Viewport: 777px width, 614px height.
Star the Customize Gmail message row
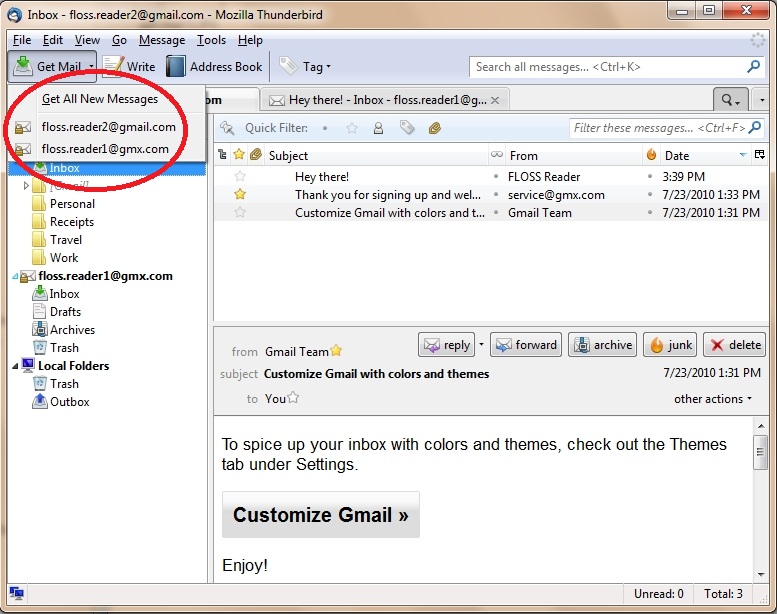[x=240, y=212]
